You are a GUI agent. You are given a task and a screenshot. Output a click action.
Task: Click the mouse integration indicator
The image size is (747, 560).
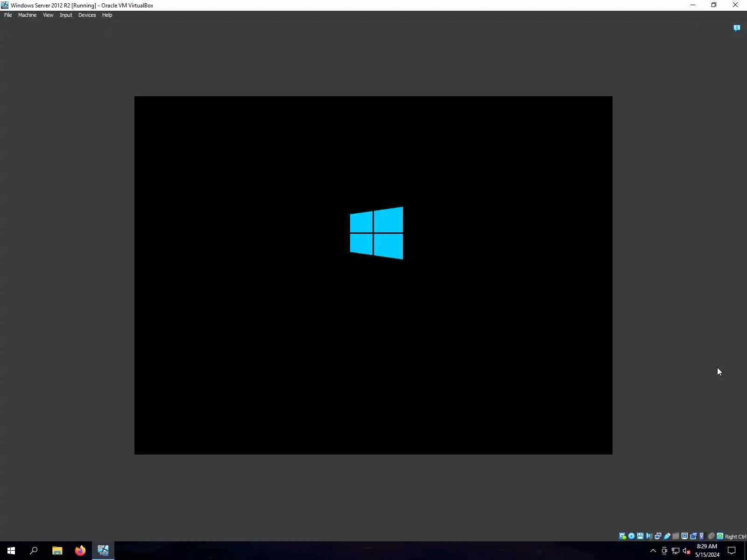[x=711, y=536]
